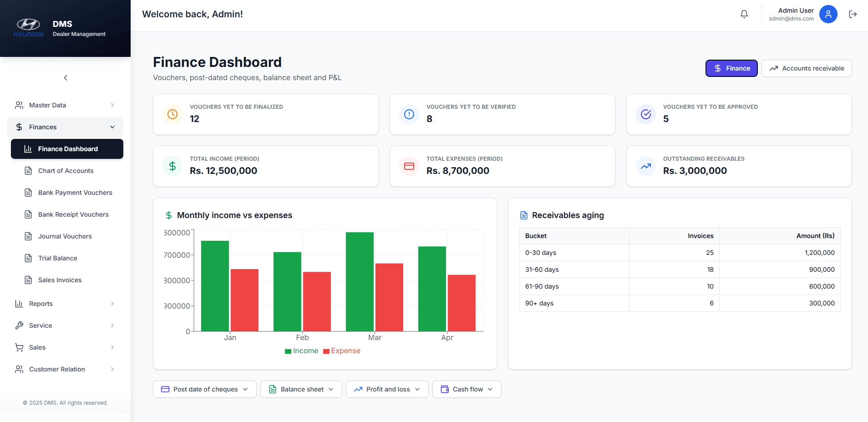The height and width of the screenshot is (422, 868).
Task: Click the notification bell icon
Action: pyautogui.click(x=744, y=14)
